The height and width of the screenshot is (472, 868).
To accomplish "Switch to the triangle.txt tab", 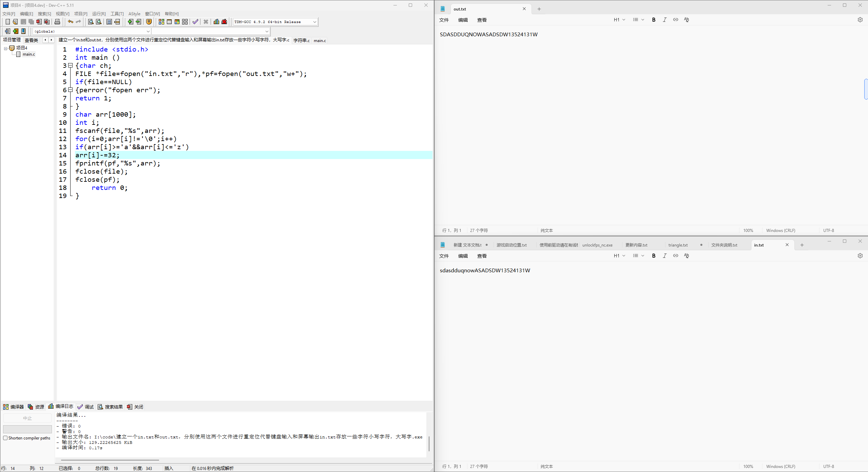I will point(678,245).
